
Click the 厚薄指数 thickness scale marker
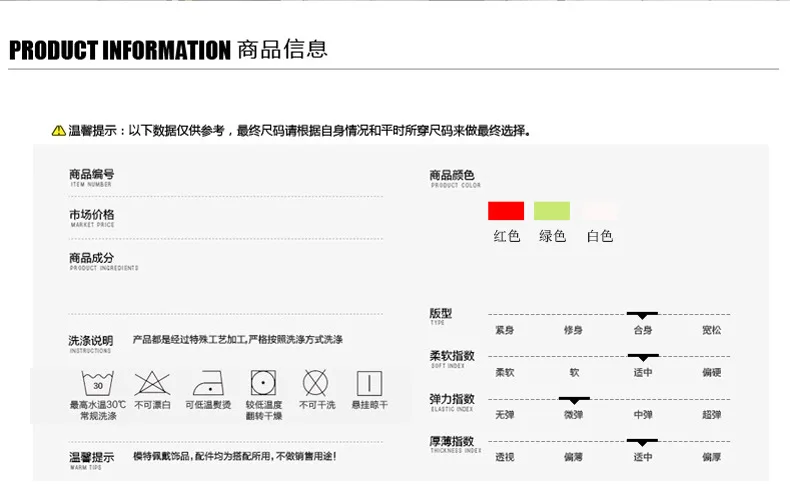coord(642,443)
